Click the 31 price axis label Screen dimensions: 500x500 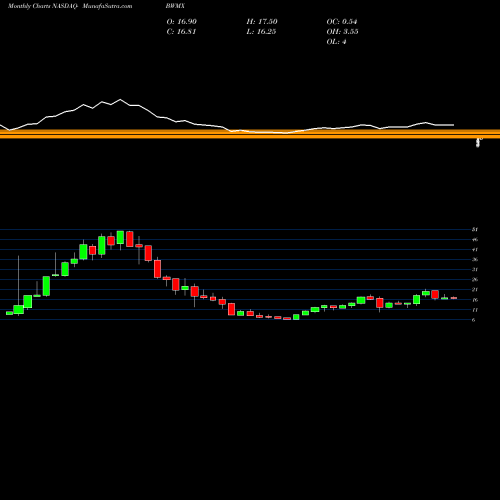click(x=475, y=269)
